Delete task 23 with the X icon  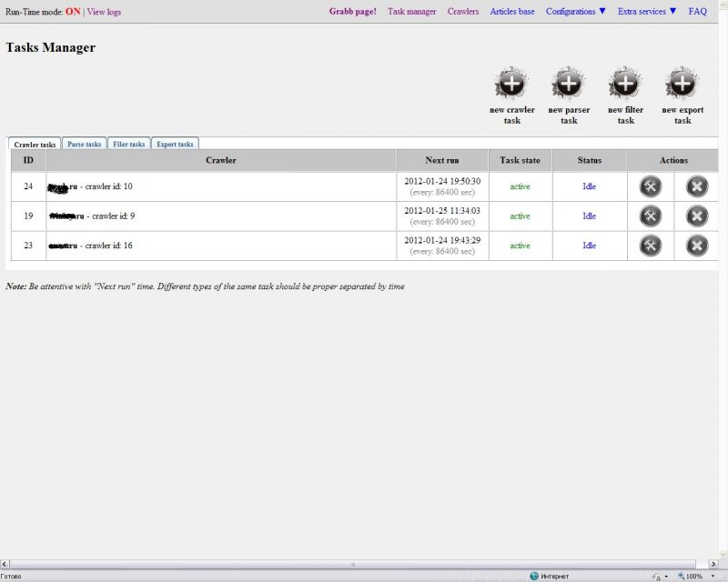[x=696, y=246]
